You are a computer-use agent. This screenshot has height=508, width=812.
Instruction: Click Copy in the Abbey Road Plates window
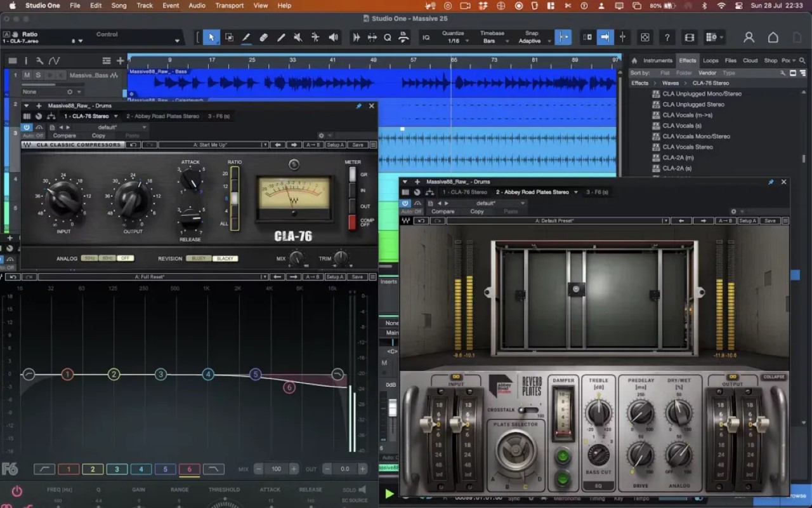click(477, 211)
